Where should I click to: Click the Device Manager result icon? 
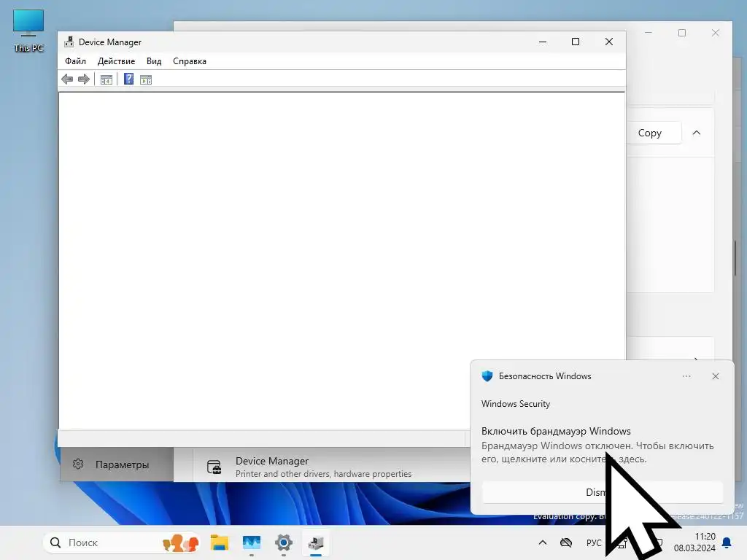[x=214, y=467]
